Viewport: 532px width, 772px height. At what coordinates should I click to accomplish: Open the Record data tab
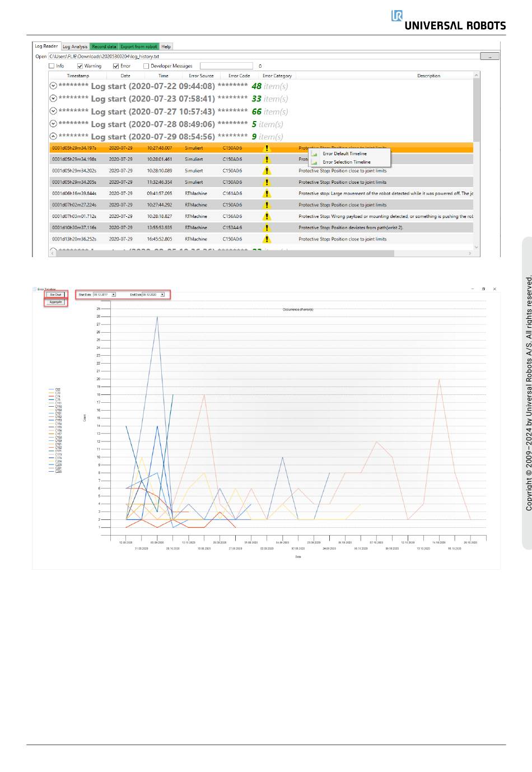pos(104,46)
